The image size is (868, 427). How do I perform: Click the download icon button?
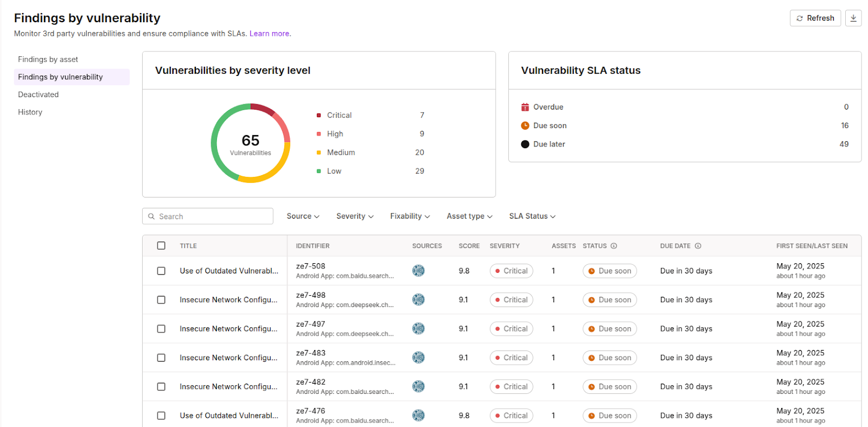click(x=853, y=18)
